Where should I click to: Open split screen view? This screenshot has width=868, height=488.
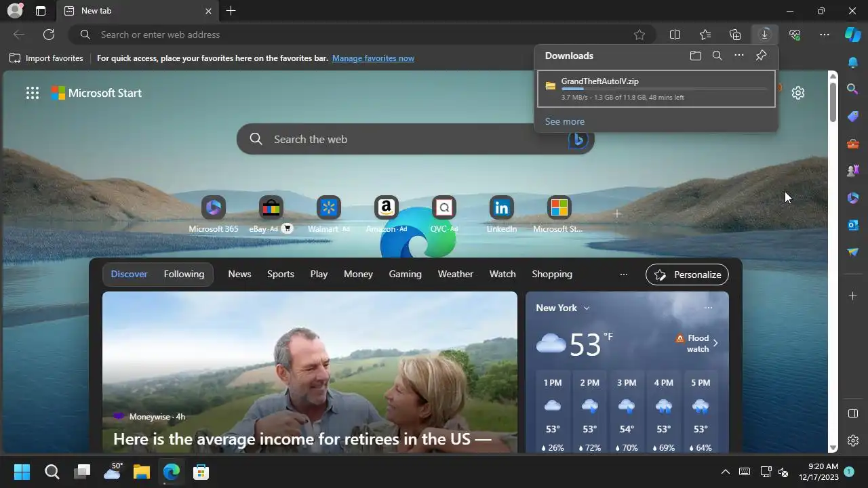[x=675, y=35]
